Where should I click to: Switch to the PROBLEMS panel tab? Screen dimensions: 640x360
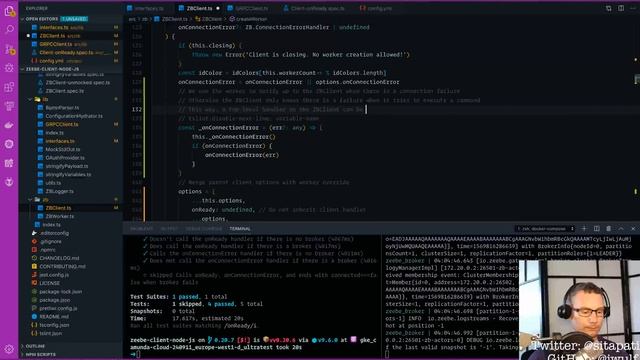(x=141, y=229)
